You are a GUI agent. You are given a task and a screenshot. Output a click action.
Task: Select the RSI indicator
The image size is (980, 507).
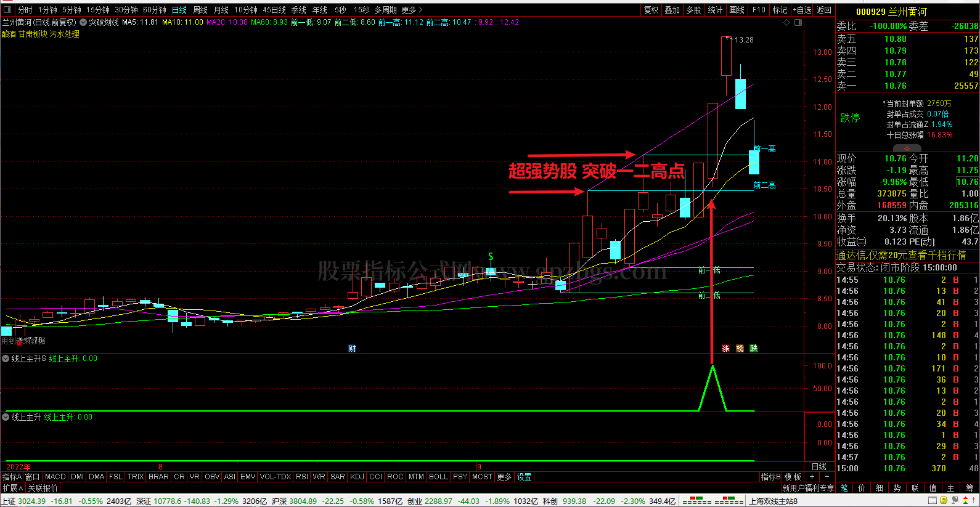point(302,477)
